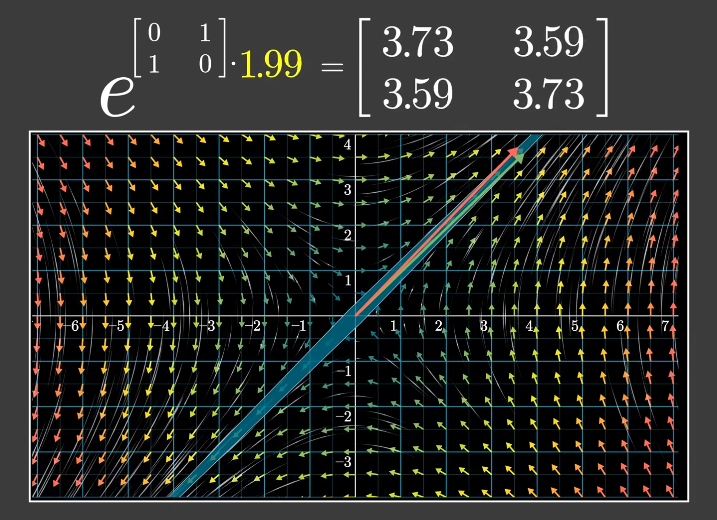The height and width of the screenshot is (520, 717).
Task: Click the x-axis label −4
Action: tap(160, 326)
